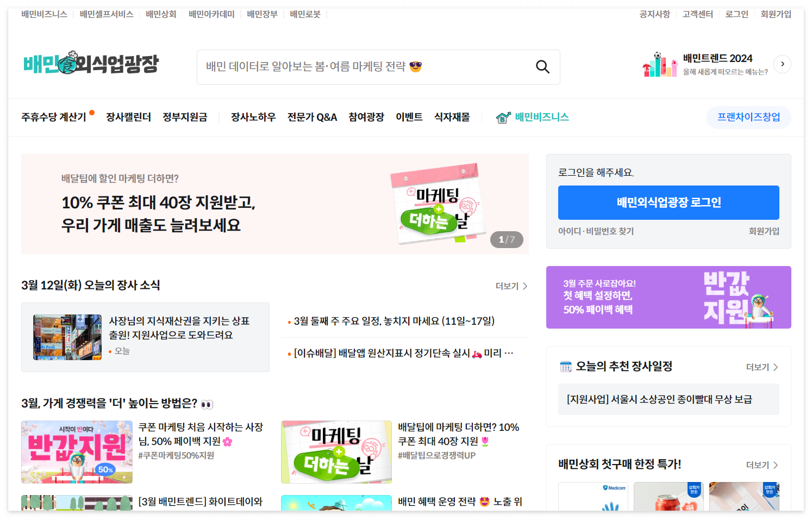Open the 식자재몰 menu item
812x519 pixels.
(x=452, y=116)
